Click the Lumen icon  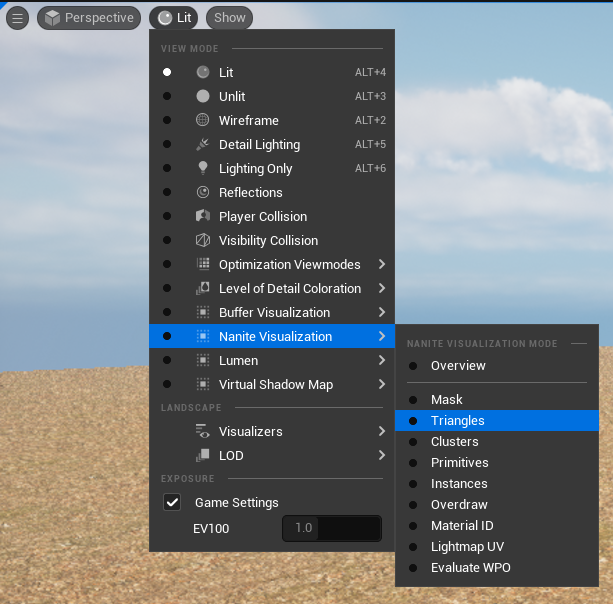click(x=203, y=360)
